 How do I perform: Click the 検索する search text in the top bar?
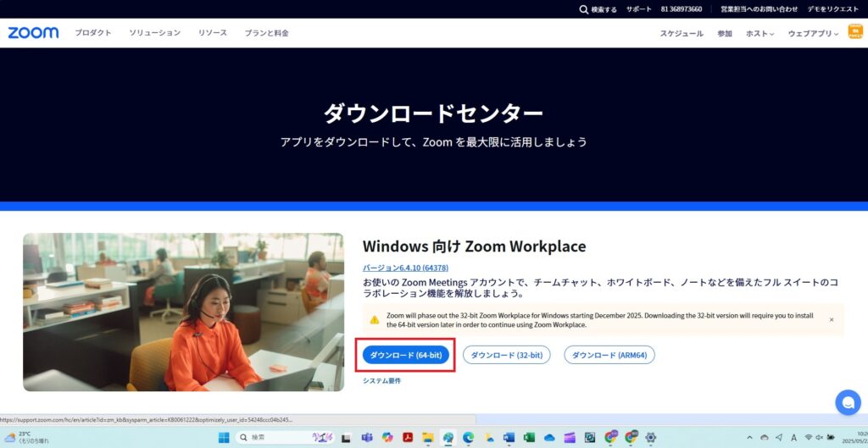point(604,9)
